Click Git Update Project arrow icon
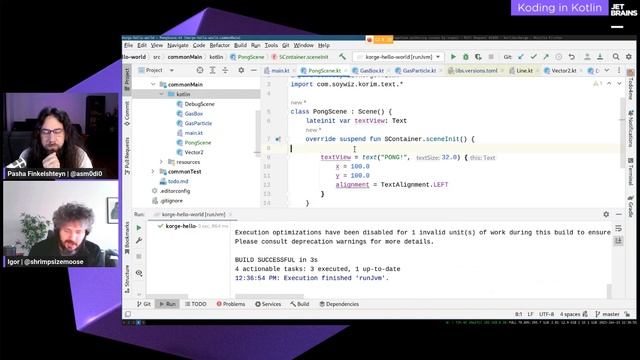The height and width of the screenshot is (360, 640). click(x=521, y=57)
